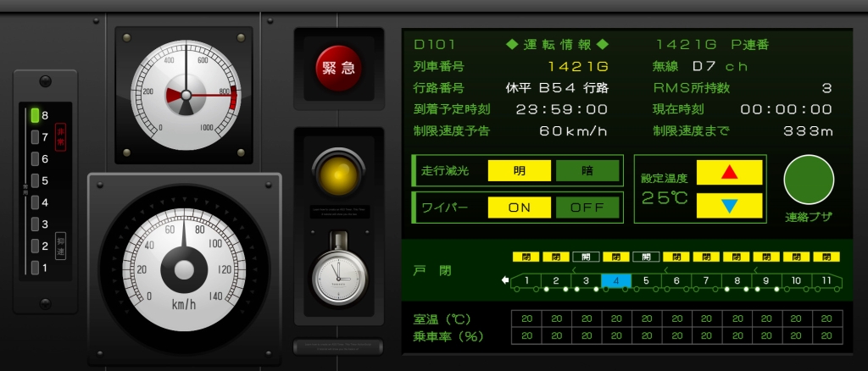Raise temperature with red up arrow
This screenshot has height=371, width=868.
729,172
